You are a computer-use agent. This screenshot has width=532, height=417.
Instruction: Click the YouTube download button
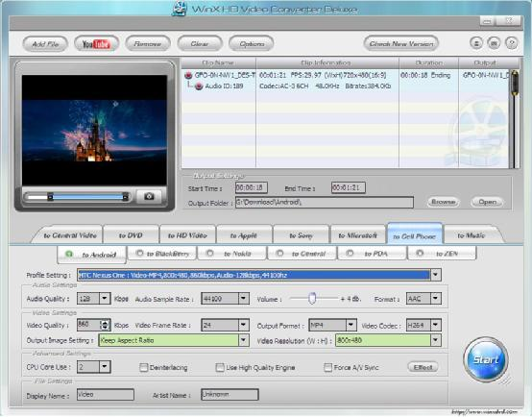click(x=96, y=44)
